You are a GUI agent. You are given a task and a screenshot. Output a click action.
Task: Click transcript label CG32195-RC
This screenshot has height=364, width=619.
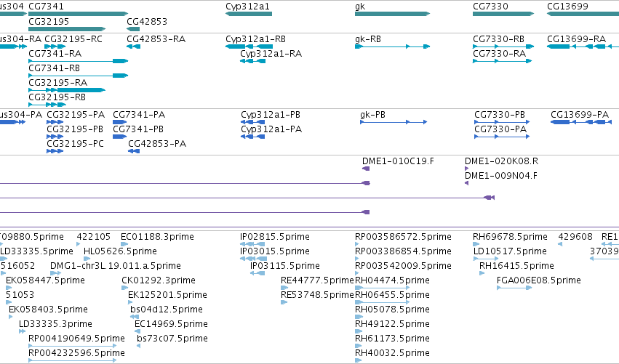coord(73,39)
